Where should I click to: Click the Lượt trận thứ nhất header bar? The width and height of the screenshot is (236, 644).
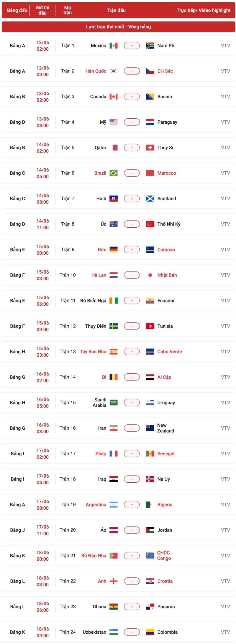click(x=118, y=27)
